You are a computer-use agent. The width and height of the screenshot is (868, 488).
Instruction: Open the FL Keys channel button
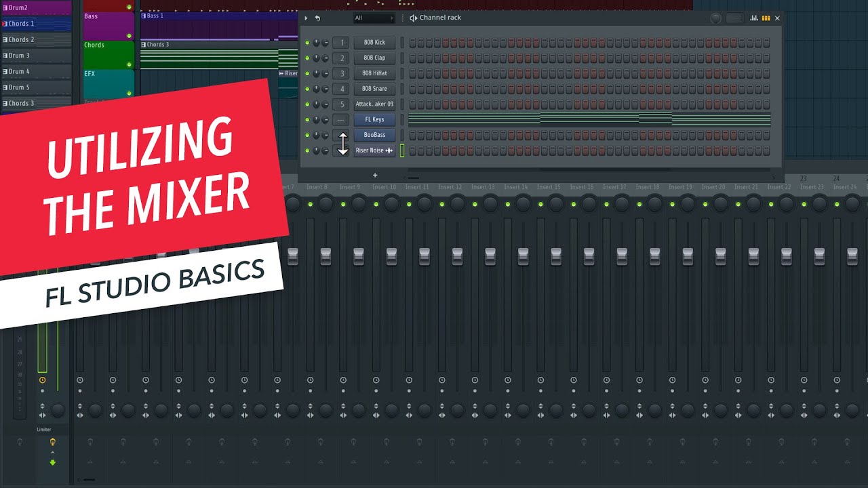point(374,119)
